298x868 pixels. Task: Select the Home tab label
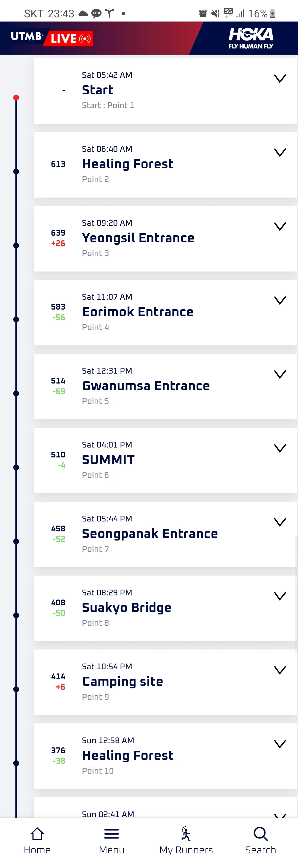(37, 850)
